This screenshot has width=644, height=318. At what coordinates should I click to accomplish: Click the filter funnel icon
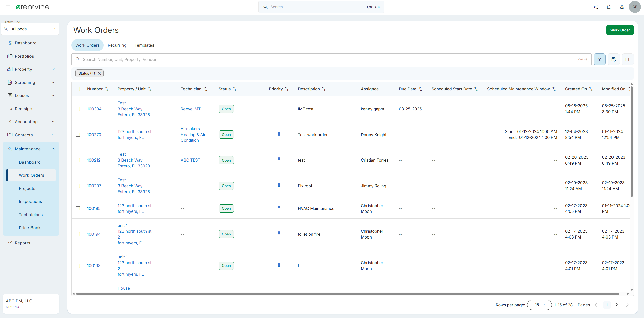coord(599,59)
